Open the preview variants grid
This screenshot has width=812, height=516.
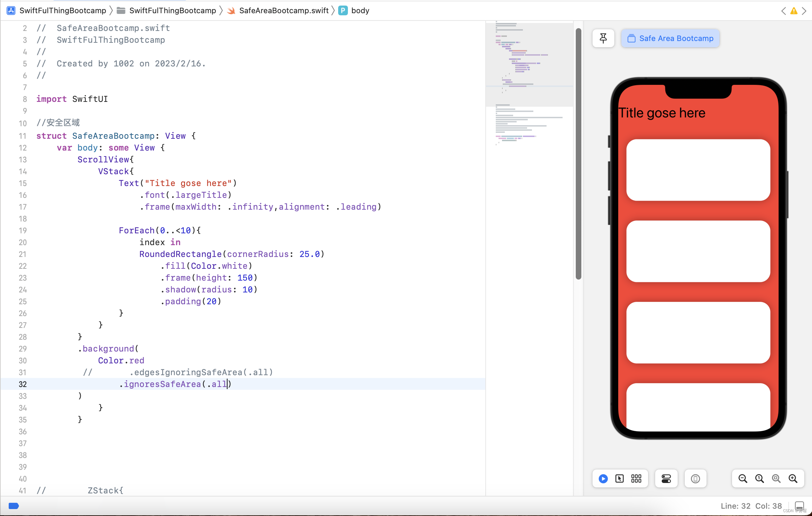636,479
